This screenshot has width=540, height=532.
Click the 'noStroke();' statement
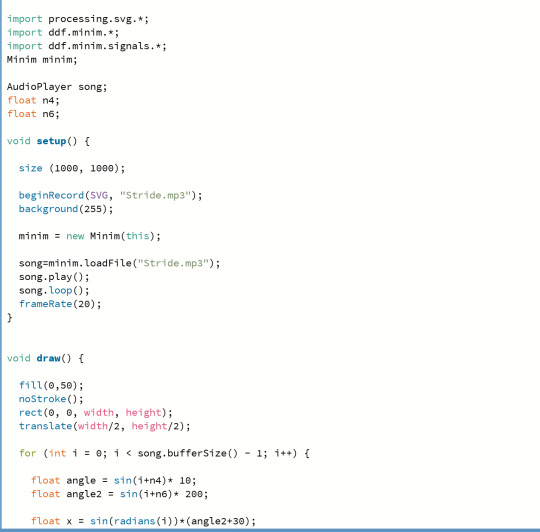click(51, 399)
